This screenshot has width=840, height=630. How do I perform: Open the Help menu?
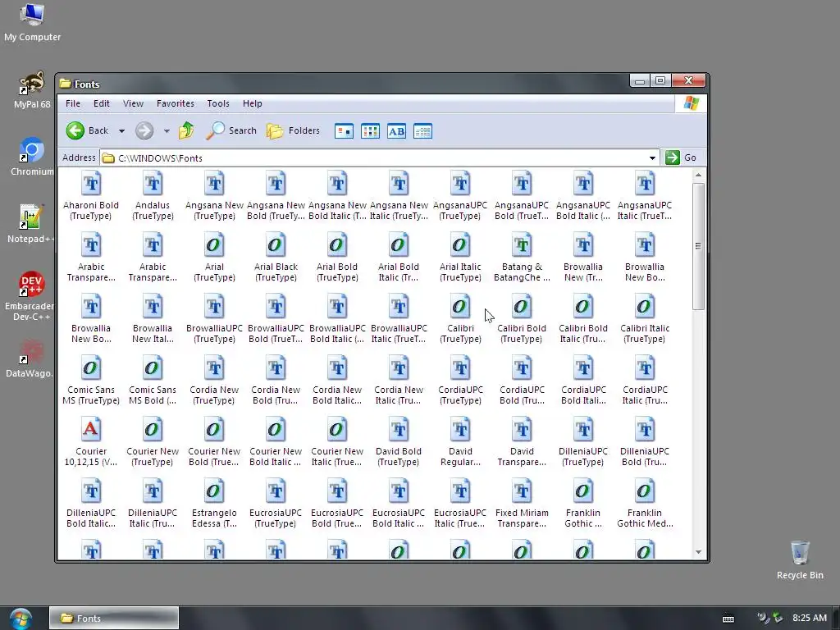pyautogui.click(x=253, y=103)
